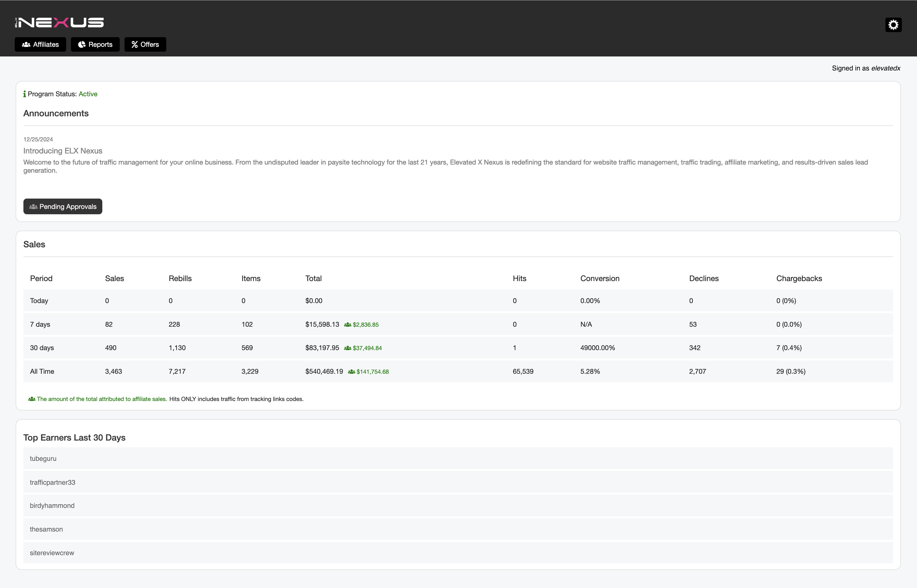Viewport: 917px width, 588px height.
Task: Click affiliate icon beside $2,836.85
Action: pos(347,325)
